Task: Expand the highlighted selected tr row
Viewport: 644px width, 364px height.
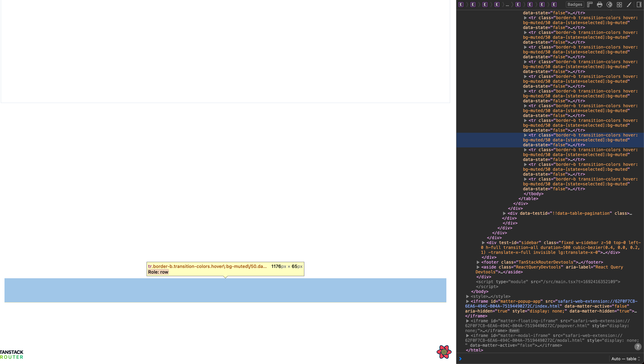Action: (525, 135)
